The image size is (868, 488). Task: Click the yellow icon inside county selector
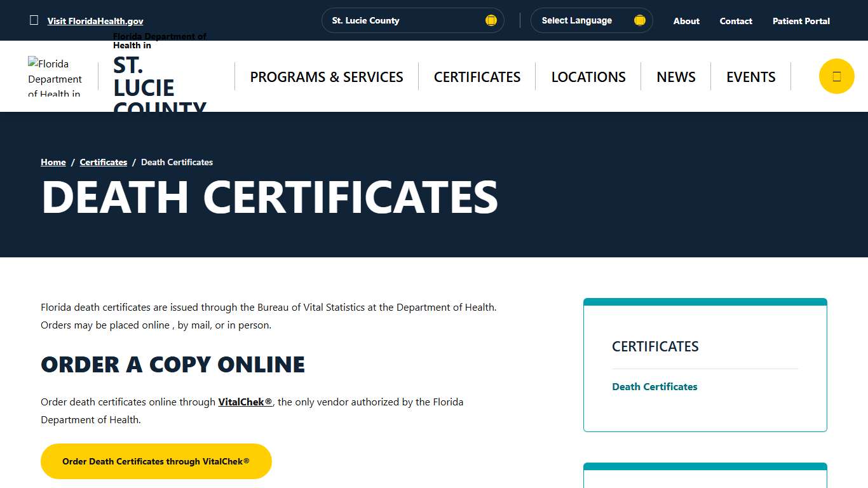pyautogui.click(x=491, y=20)
